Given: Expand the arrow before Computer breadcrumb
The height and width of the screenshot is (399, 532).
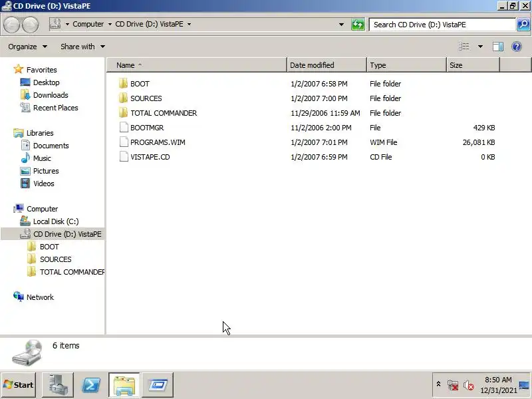Looking at the screenshot, I should click(x=67, y=24).
